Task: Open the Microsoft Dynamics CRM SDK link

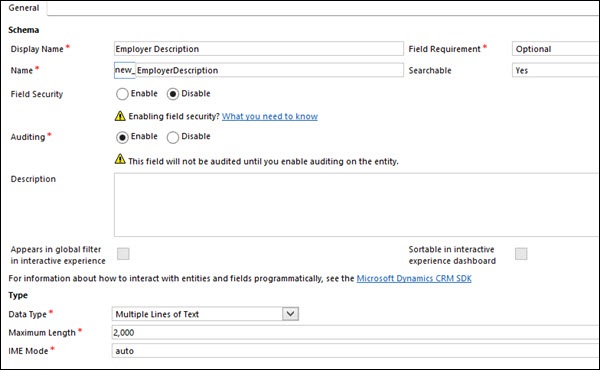Action: (x=414, y=279)
